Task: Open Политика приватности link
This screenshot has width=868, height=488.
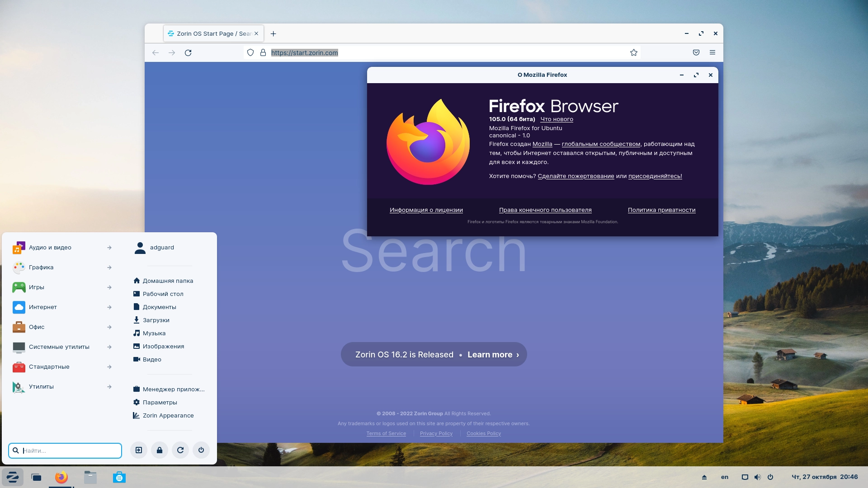Action: click(x=661, y=210)
